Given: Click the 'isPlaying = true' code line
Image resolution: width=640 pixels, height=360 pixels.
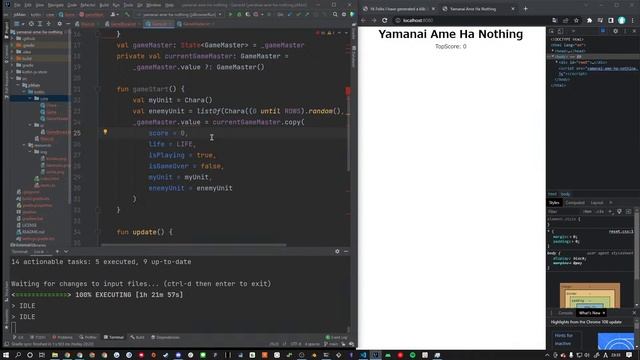Looking at the screenshot, I should click(182, 155).
